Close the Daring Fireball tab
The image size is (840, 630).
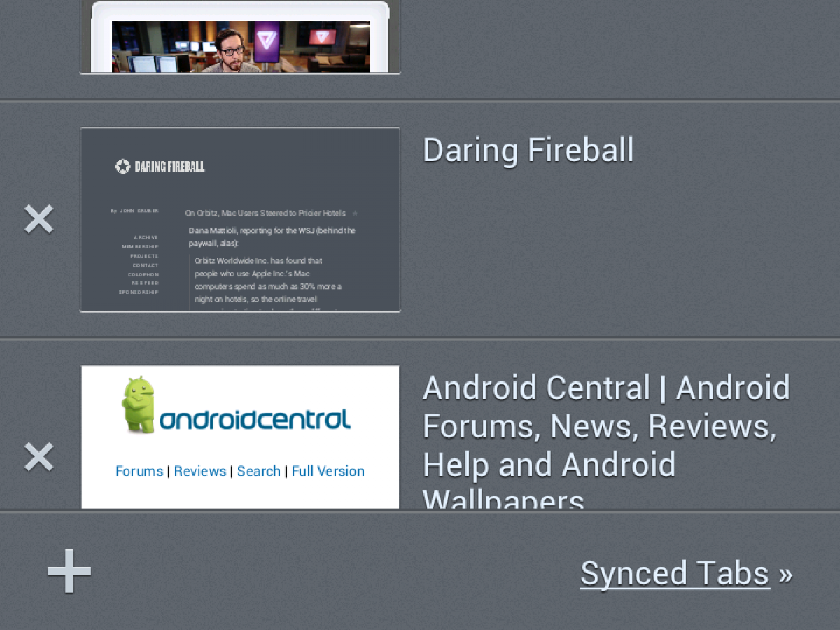click(x=39, y=219)
